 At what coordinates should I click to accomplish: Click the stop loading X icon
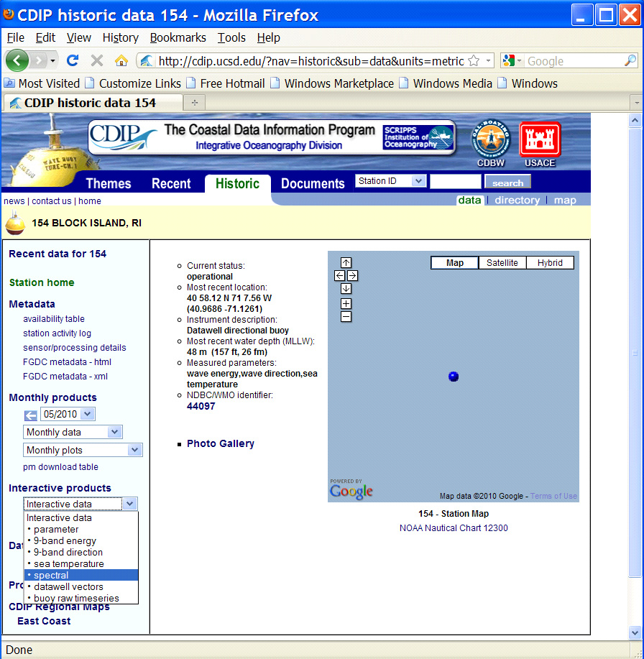point(97,61)
